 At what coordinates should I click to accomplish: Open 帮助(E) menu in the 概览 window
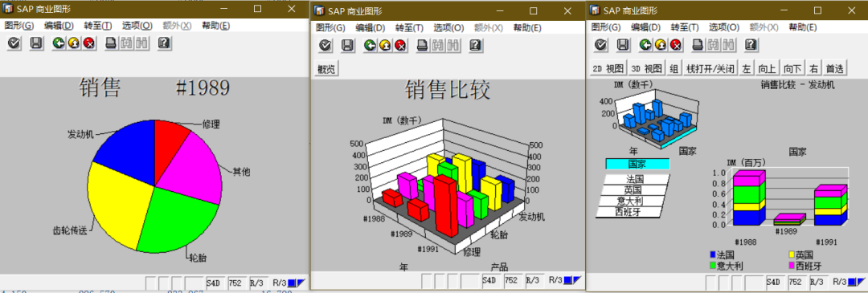tap(527, 27)
